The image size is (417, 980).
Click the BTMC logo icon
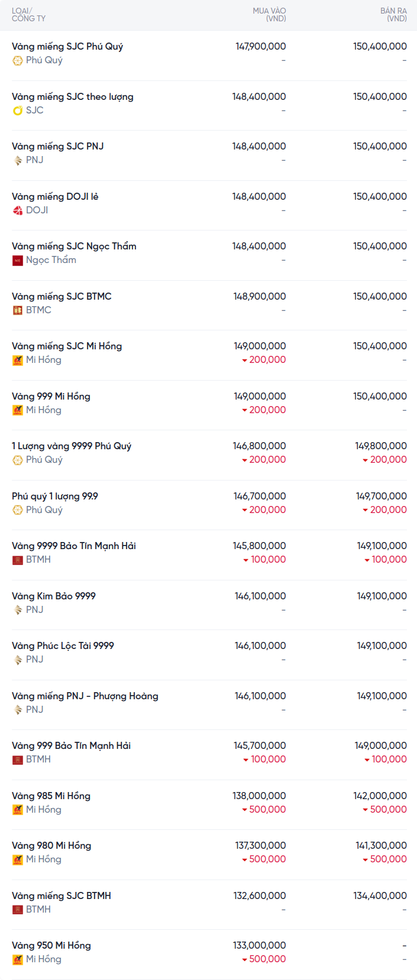coord(18,310)
